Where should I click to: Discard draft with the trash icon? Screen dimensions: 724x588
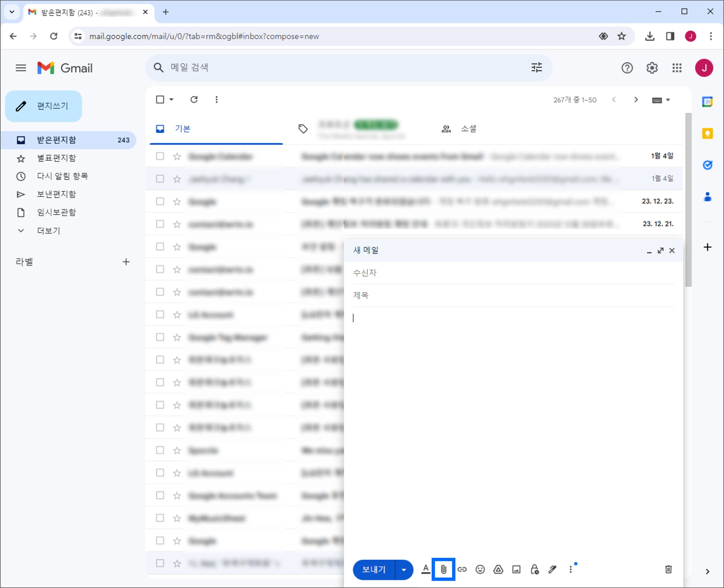(668, 569)
